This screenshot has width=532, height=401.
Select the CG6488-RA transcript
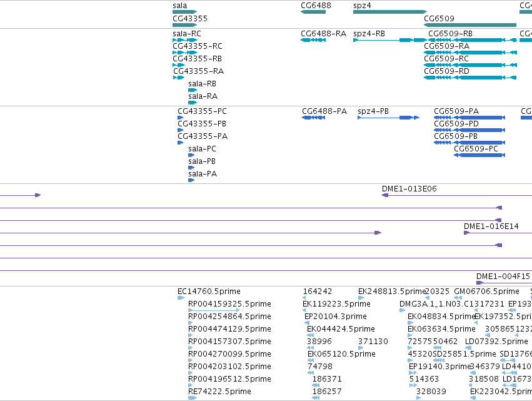[x=313, y=40]
